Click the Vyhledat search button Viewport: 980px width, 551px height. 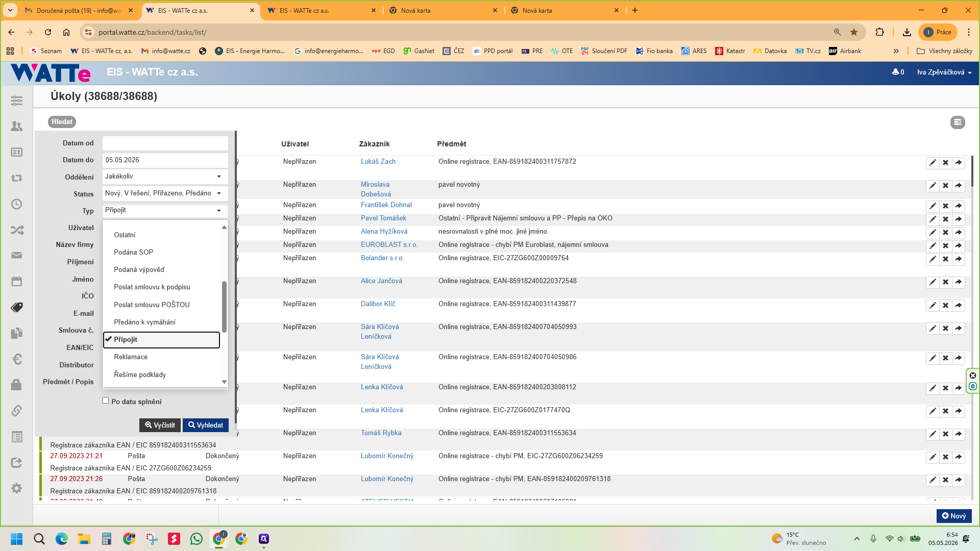206,425
